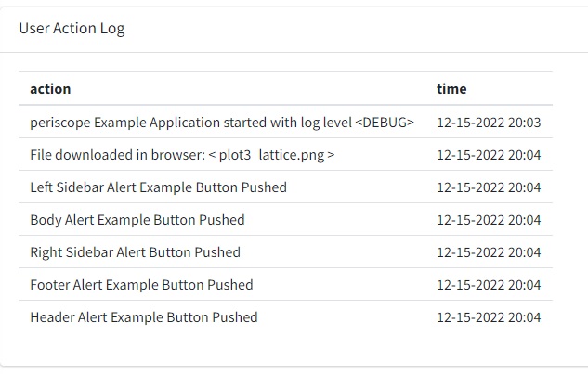Select the action column header
The height and width of the screenshot is (374, 588).
[50, 89]
